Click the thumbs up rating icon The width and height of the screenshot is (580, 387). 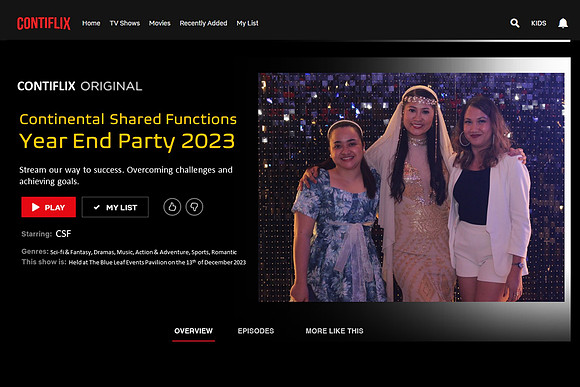[x=172, y=207]
